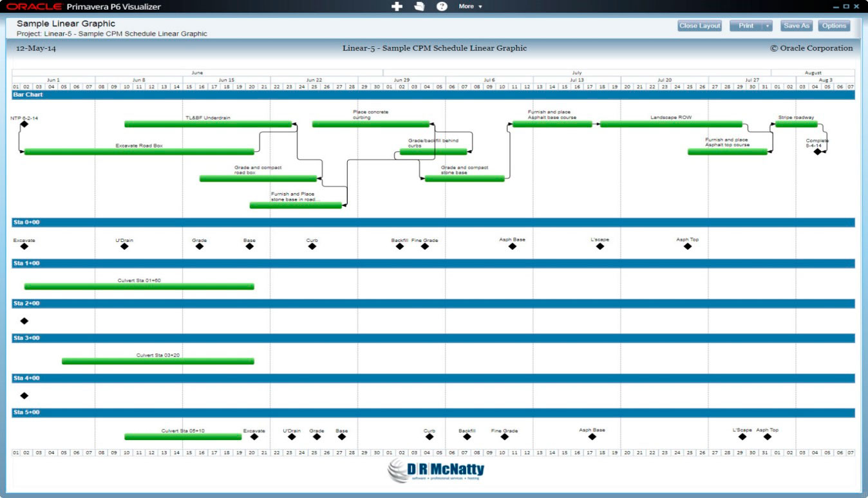Select the Culvert Sta 05+10 activity bar
This screenshot has width=868, height=498.
click(184, 436)
